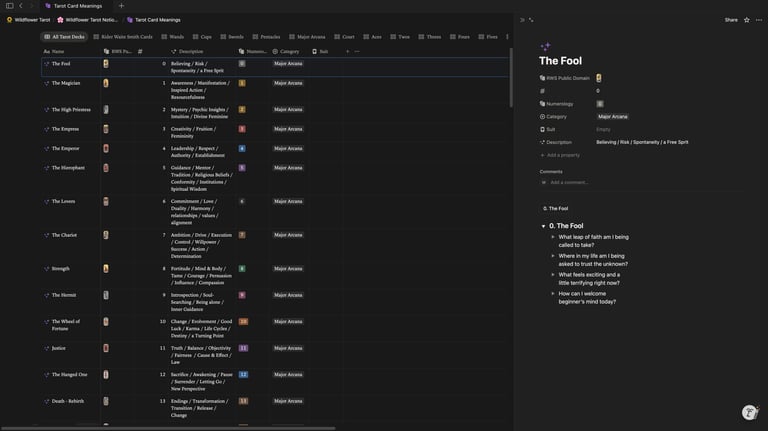
Task: Click Add a property
Action: [560, 155]
